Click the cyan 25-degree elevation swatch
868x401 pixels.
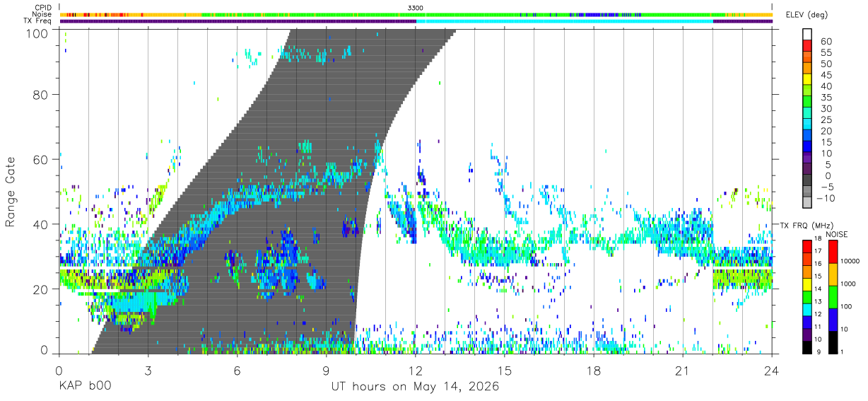pos(807,124)
